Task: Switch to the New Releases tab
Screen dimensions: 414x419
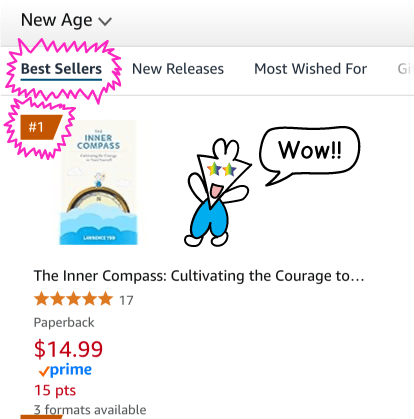Action: [x=178, y=69]
